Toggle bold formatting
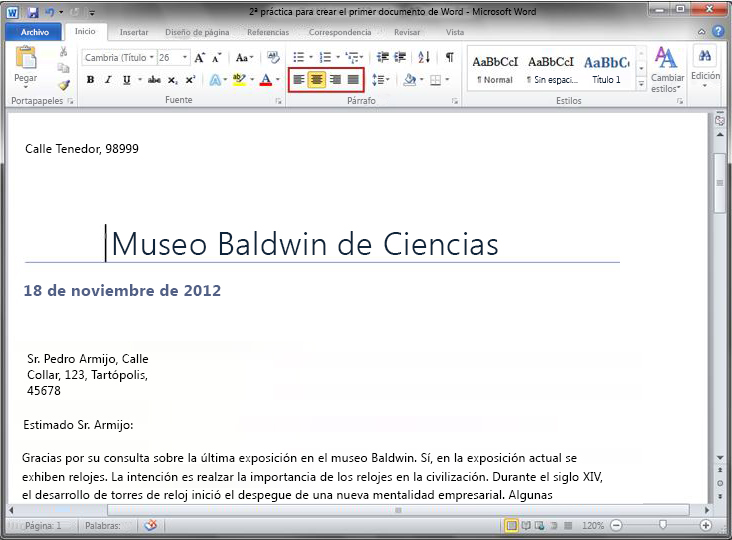The height and width of the screenshot is (540, 732). pos(91,80)
